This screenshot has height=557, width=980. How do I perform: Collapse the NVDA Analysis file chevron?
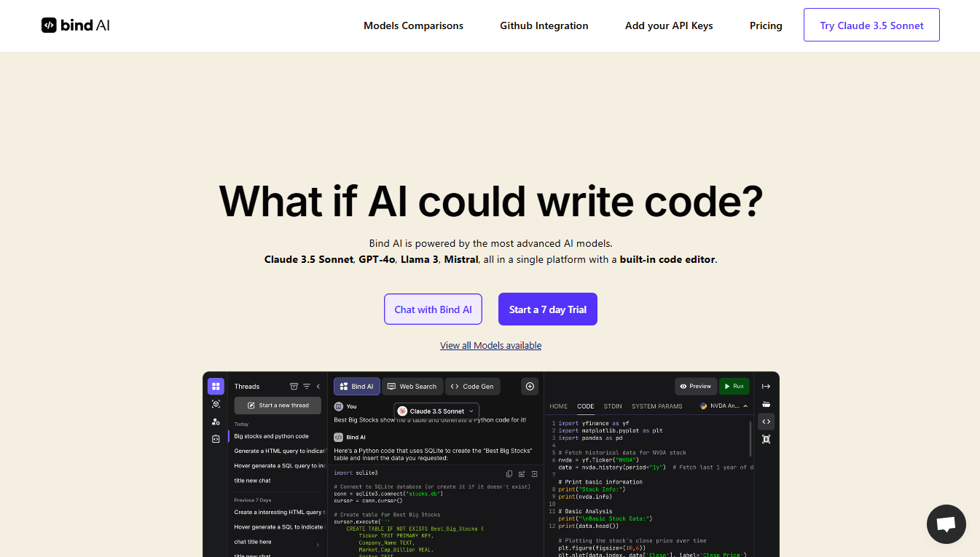(745, 406)
